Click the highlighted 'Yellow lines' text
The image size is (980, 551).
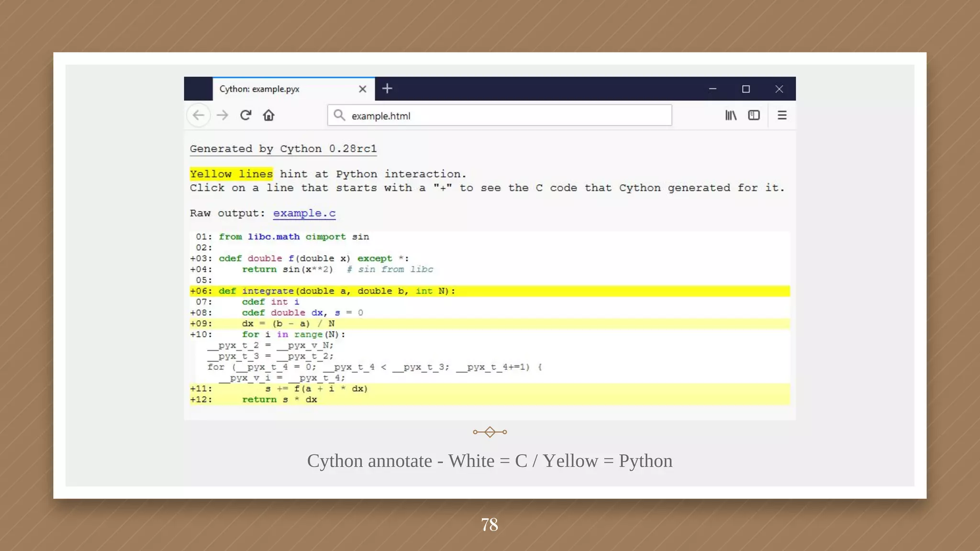point(231,174)
